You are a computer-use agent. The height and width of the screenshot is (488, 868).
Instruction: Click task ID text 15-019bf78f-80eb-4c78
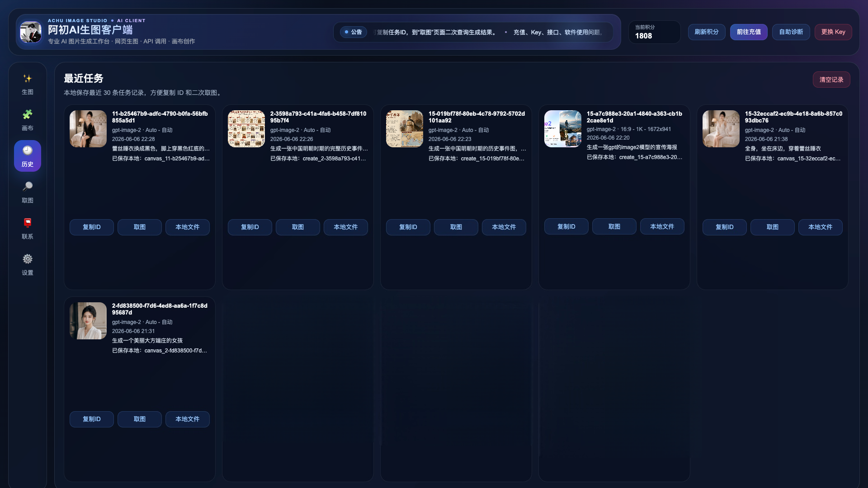(x=476, y=117)
